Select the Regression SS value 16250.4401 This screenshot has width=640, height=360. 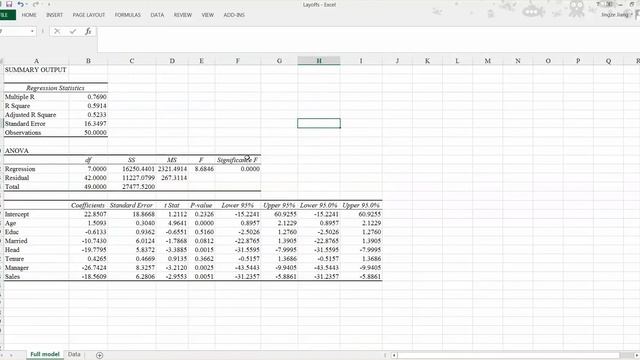[x=131, y=169]
